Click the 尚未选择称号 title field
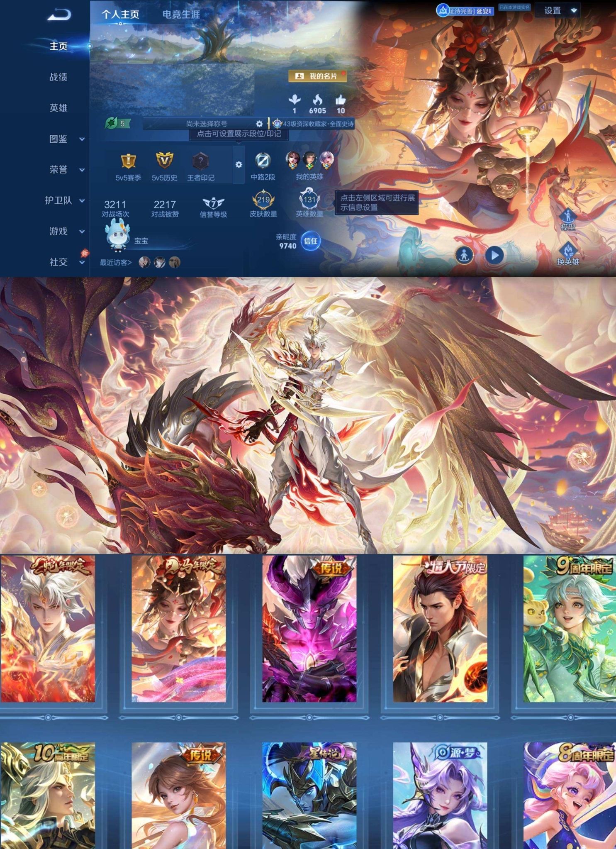Screen dimensions: 616x849 [x=206, y=124]
